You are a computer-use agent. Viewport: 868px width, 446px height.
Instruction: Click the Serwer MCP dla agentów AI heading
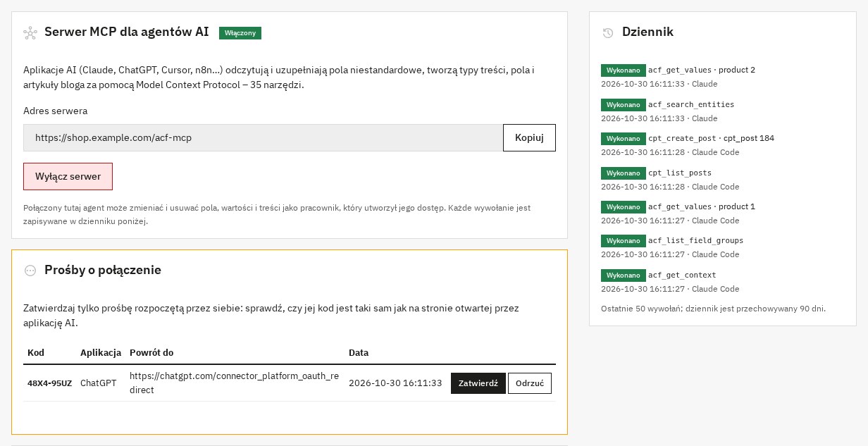tap(127, 32)
